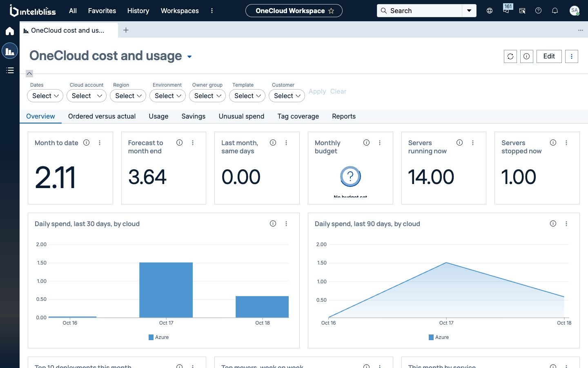Click the Apply filters link
588x368 pixels.
pos(317,92)
